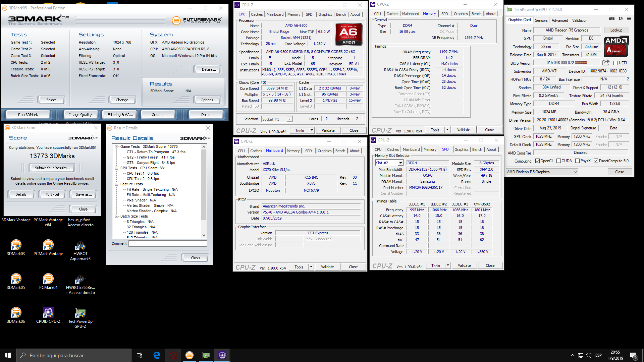Click the Lookup button in GPU-Z
Screen dimensions: 644x362
point(616,30)
